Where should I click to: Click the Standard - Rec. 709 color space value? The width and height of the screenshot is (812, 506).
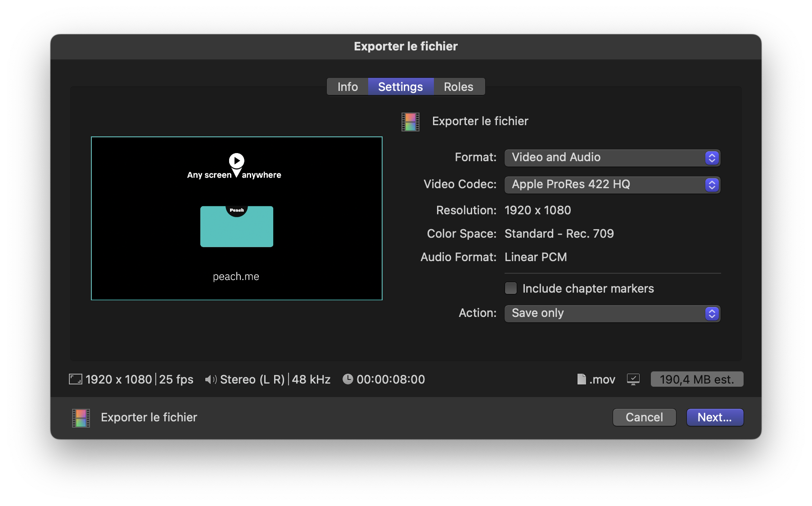pos(559,234)
